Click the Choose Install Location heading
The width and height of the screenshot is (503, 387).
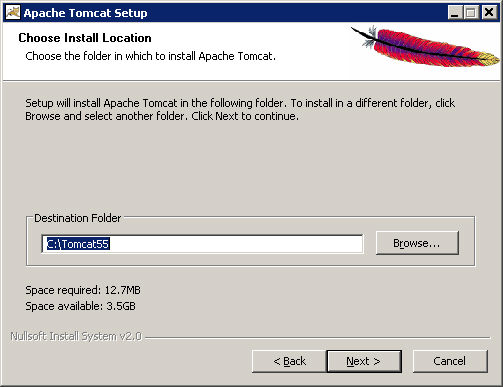point(85,38)
